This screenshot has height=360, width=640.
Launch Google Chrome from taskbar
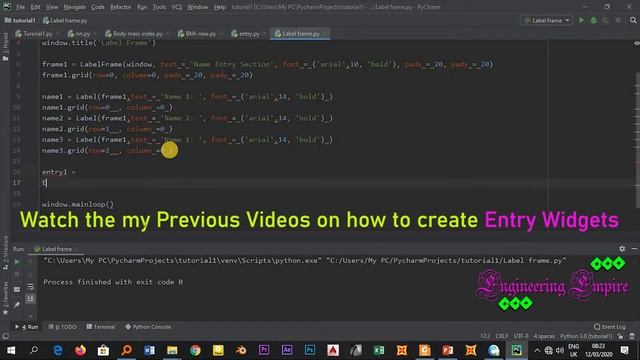195,350
